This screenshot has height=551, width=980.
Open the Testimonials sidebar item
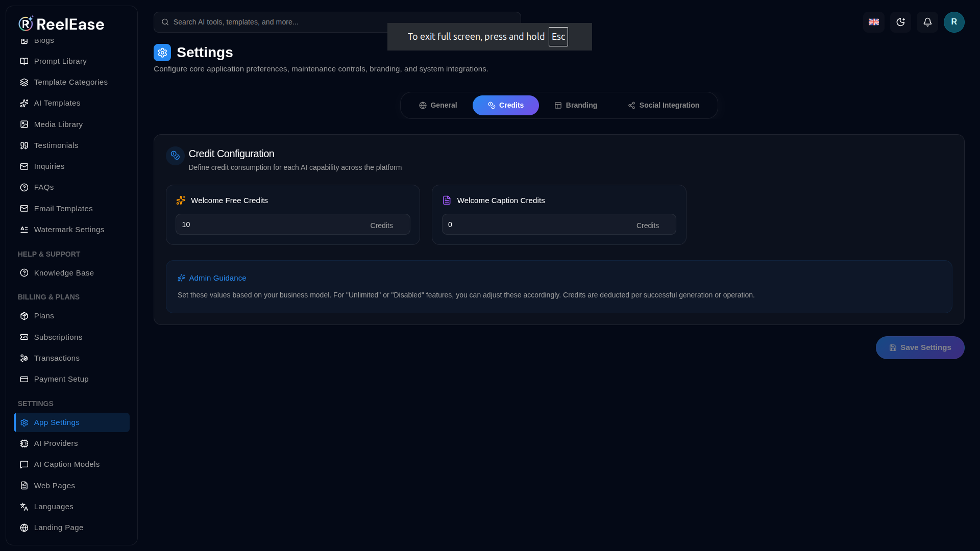[71, 145]
